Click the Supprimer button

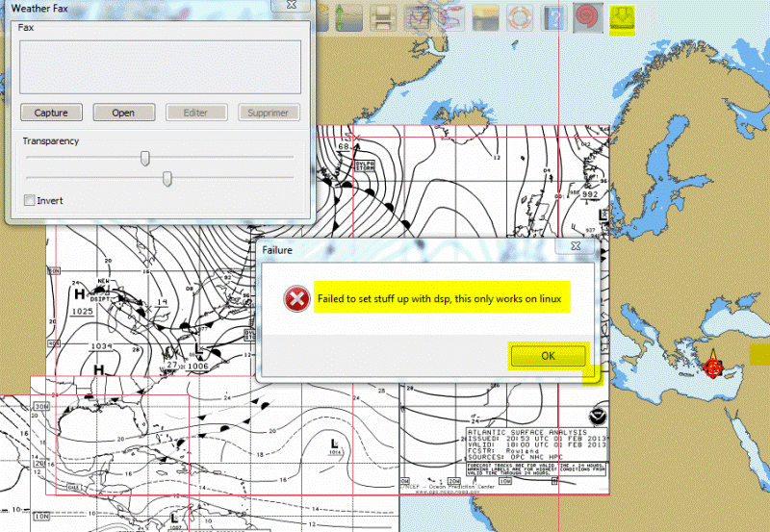point(269,113)
